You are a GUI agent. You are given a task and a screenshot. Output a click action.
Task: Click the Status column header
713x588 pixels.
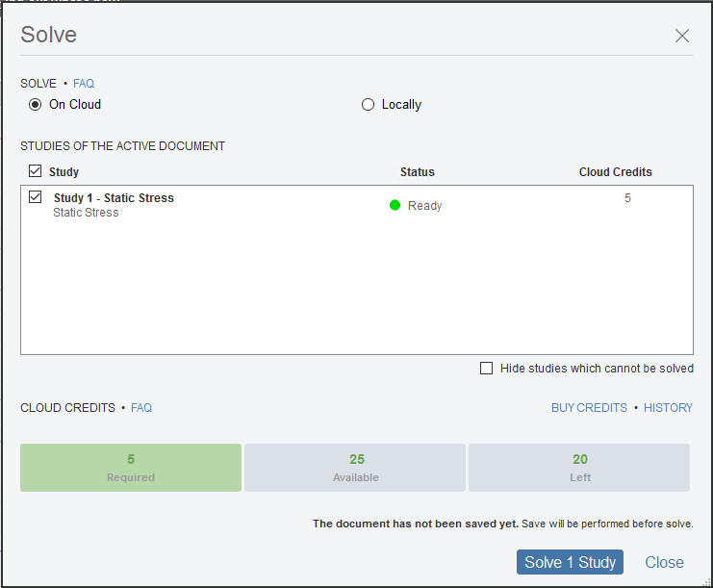click(418, 172)
